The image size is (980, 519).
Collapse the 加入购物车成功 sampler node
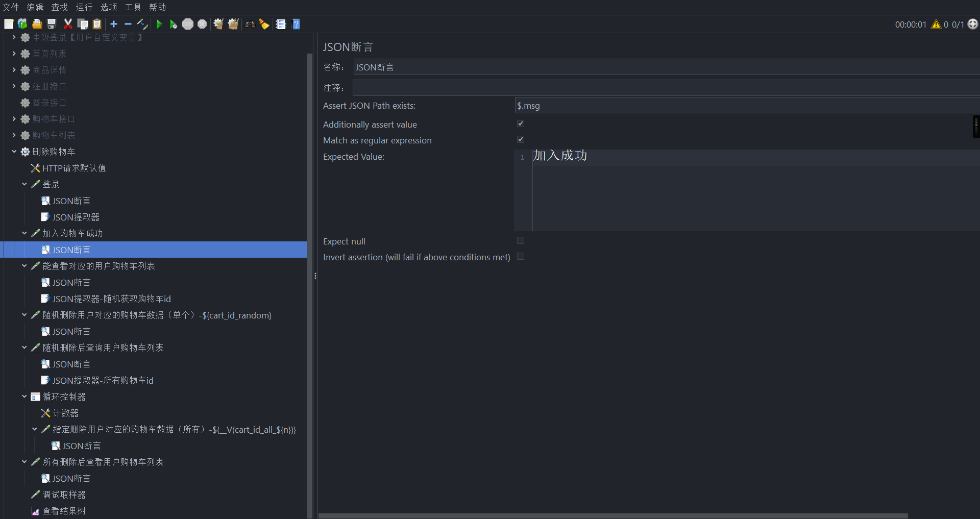24,233
